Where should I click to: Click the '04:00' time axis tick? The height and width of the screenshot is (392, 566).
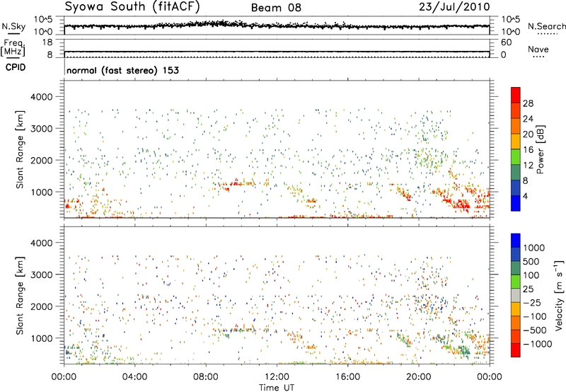(134, 376)
